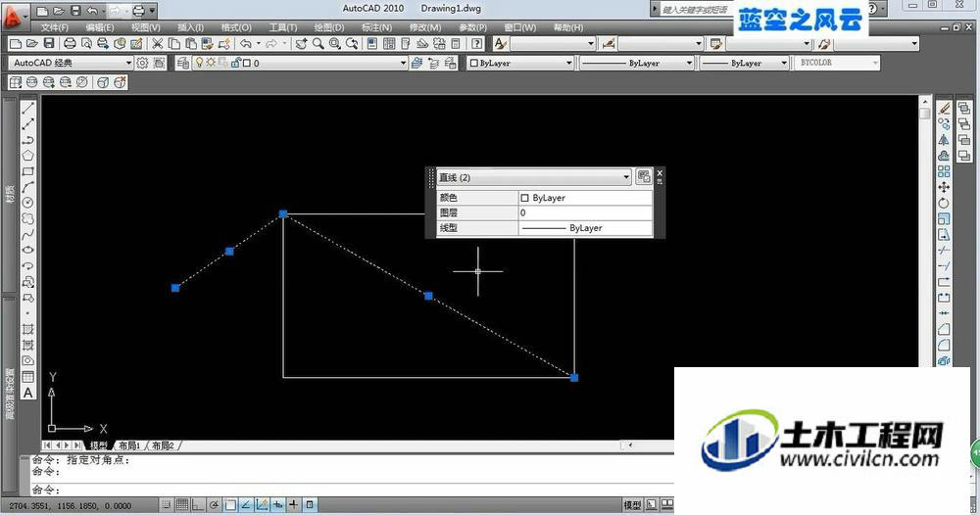Select the Revision Cloud tool

point(28,218)
